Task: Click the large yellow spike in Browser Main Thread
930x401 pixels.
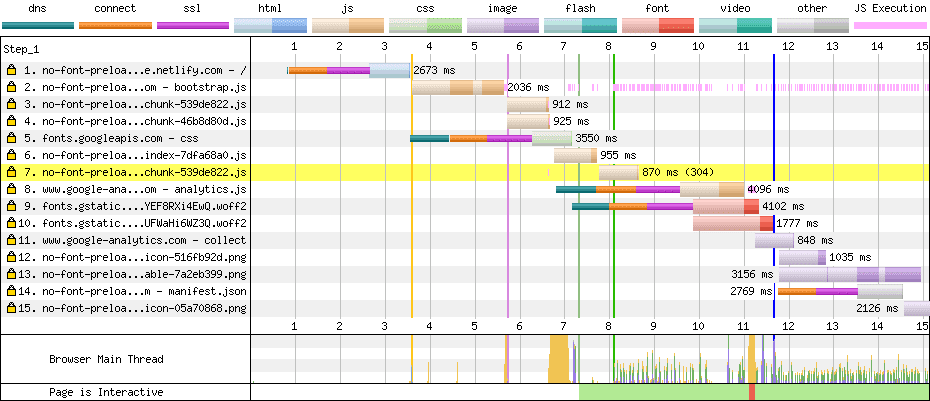Action: click(558, 360)
